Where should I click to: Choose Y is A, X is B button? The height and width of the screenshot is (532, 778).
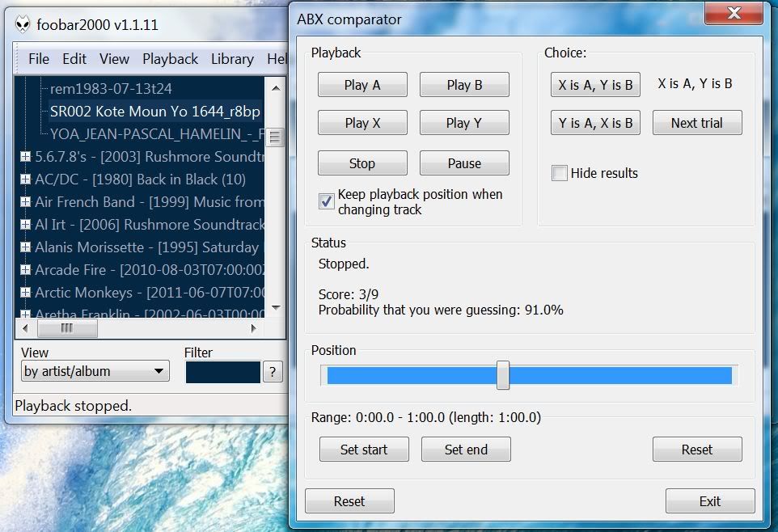coord(595,123)
